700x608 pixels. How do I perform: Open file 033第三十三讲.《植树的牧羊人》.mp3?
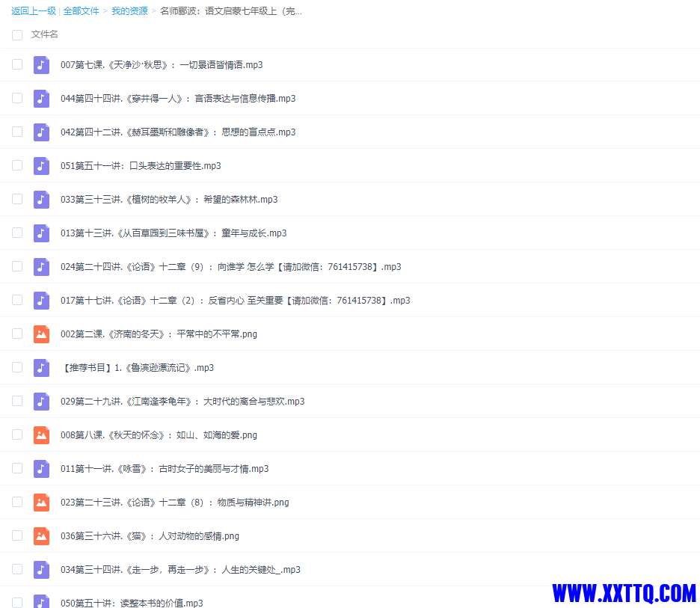point(169,200)
